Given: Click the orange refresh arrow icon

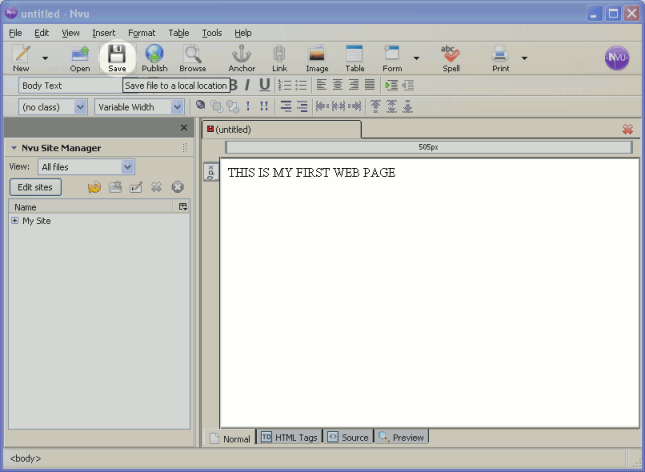Looking at the screenshot, I should 94,187.
